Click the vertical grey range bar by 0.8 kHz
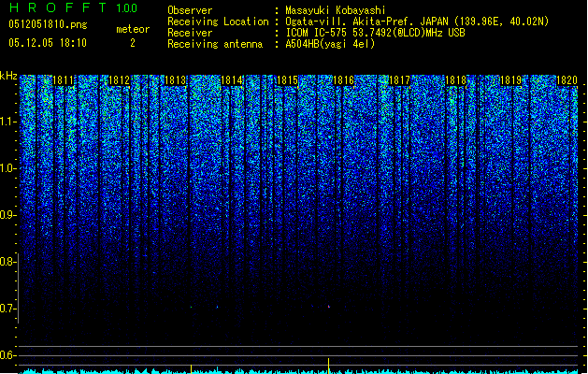 click(19, 288)
